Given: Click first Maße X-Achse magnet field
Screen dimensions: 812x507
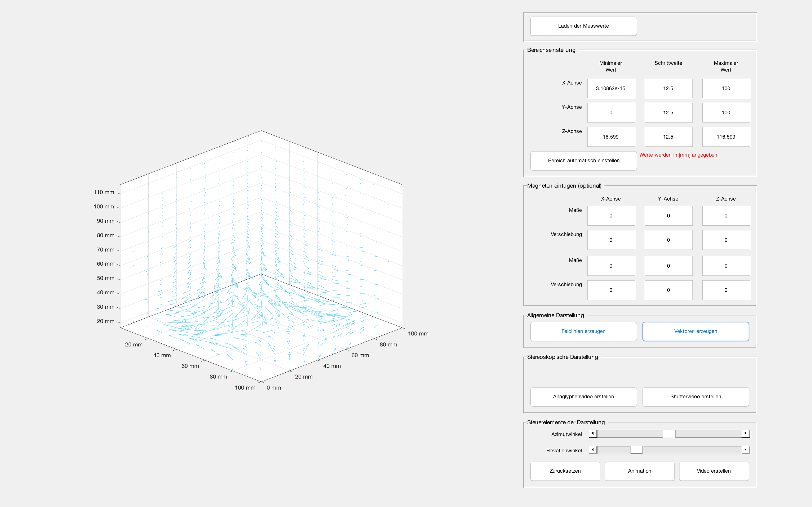Looking at the screenshot, I should [611, 215].
